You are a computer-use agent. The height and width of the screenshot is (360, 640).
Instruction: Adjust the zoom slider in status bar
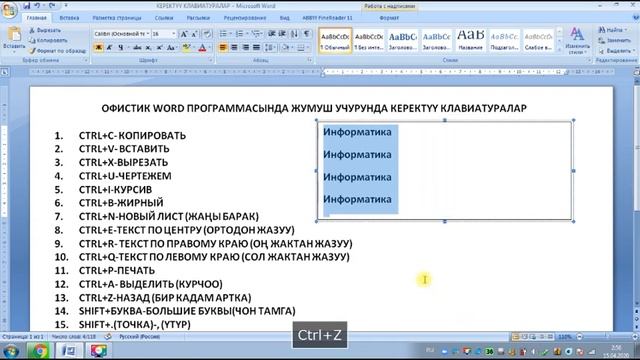pos(606,337)
